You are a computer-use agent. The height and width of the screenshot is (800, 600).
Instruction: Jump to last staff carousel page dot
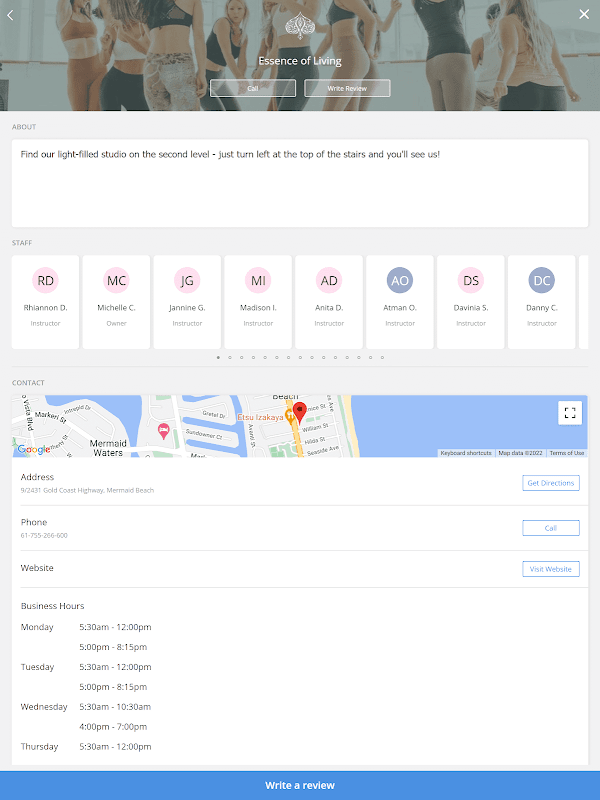pos(382,358)
